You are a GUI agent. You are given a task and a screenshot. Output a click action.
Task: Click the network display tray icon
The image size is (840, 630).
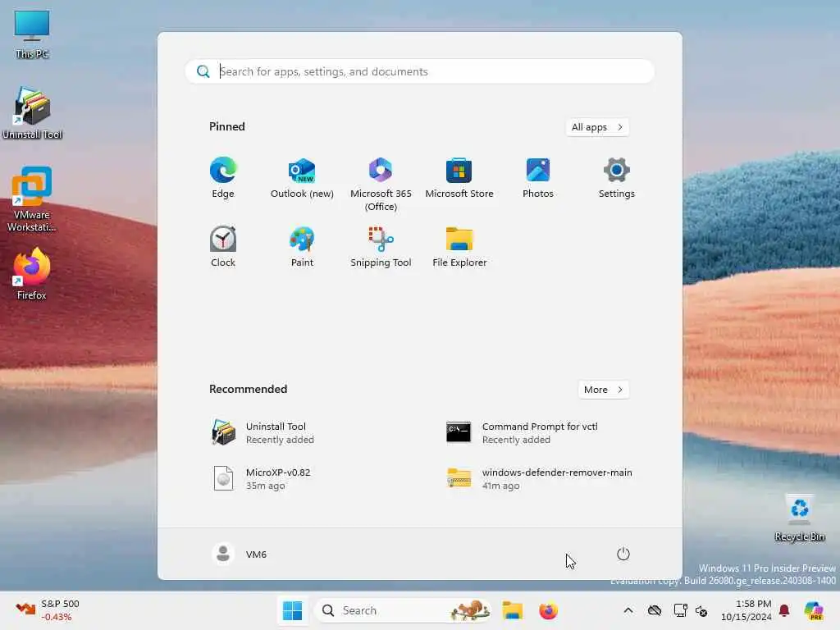click(680, 610)
